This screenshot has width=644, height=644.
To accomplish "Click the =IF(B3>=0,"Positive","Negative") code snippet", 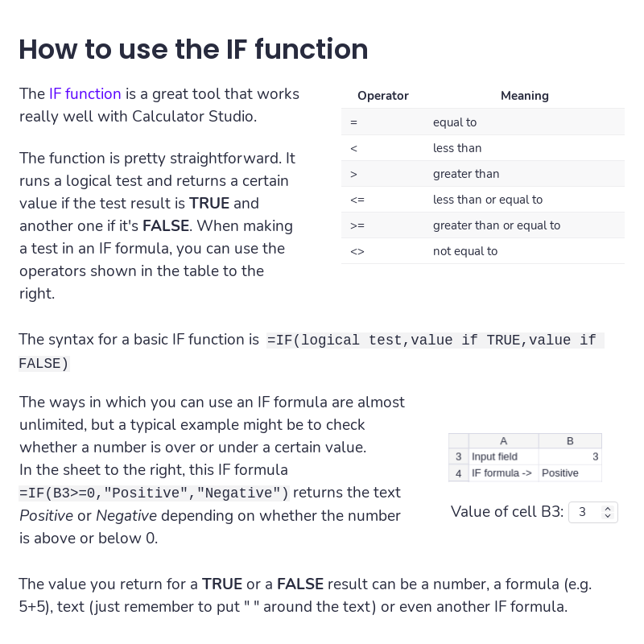I will [x=154, y=493].
